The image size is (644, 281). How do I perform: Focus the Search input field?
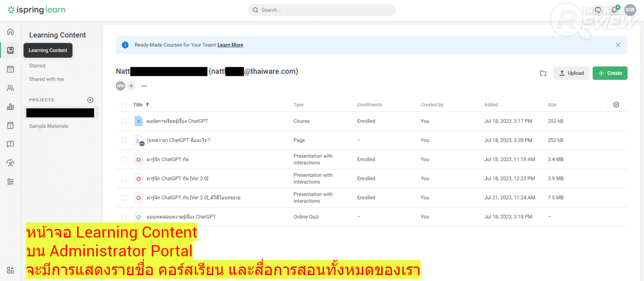coord(322,10)
